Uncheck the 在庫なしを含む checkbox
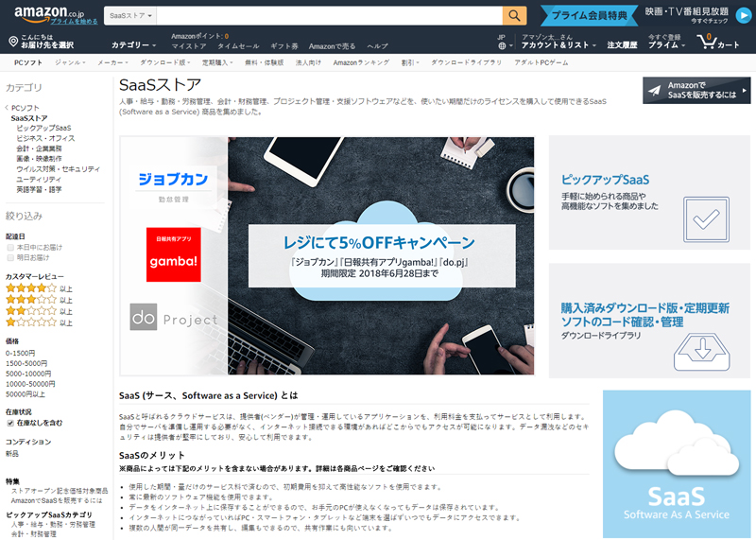 click(x=10, y=424)
